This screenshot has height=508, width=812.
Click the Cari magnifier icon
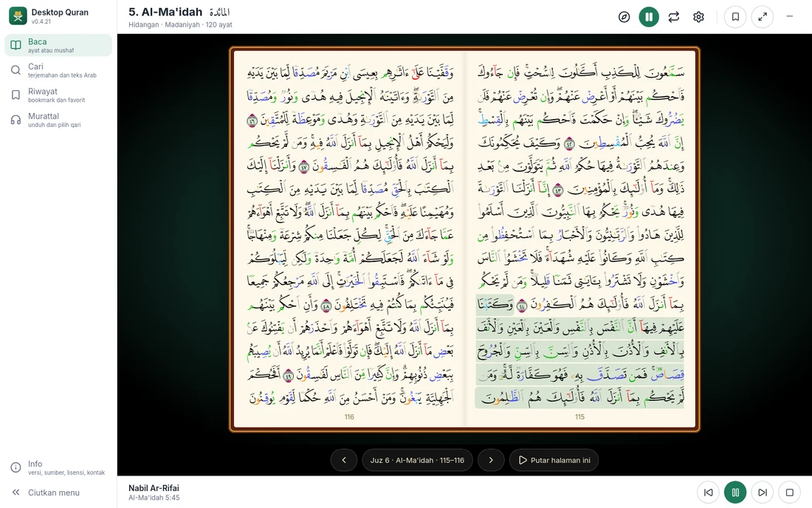click(16, 70)
